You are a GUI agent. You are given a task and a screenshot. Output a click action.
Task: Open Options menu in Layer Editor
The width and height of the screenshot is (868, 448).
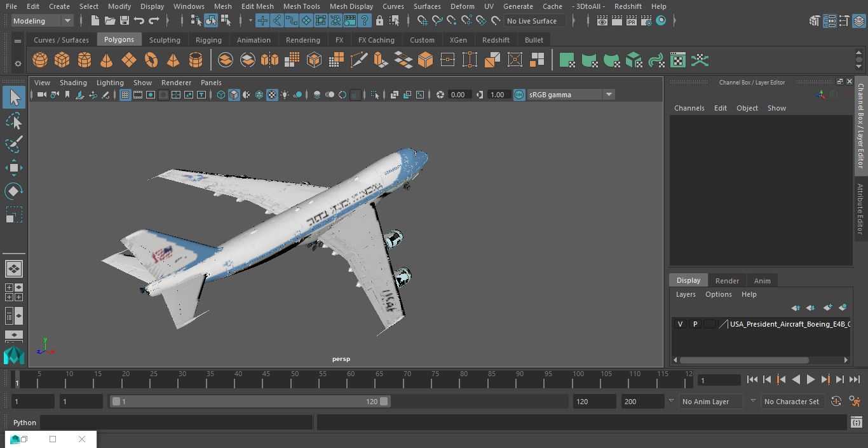[x=719, y=294]
